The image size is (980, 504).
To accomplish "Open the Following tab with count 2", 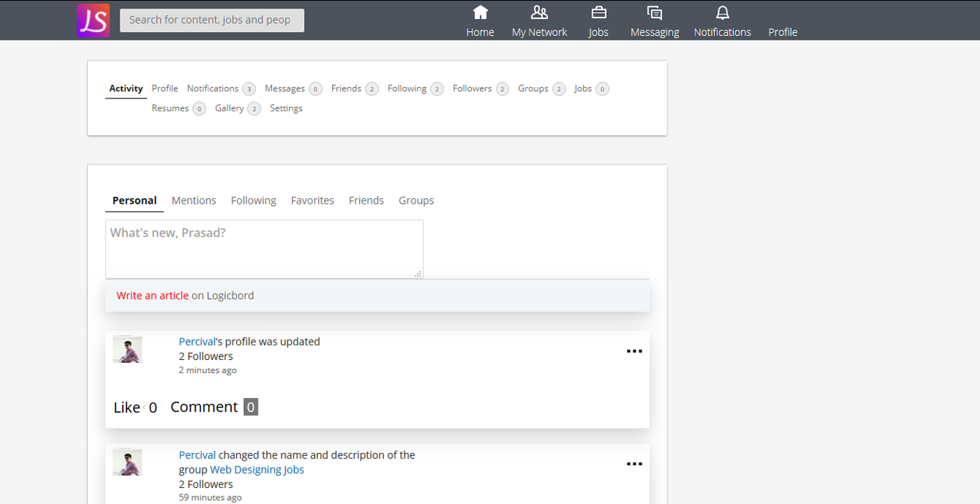I will pos(415,88).
